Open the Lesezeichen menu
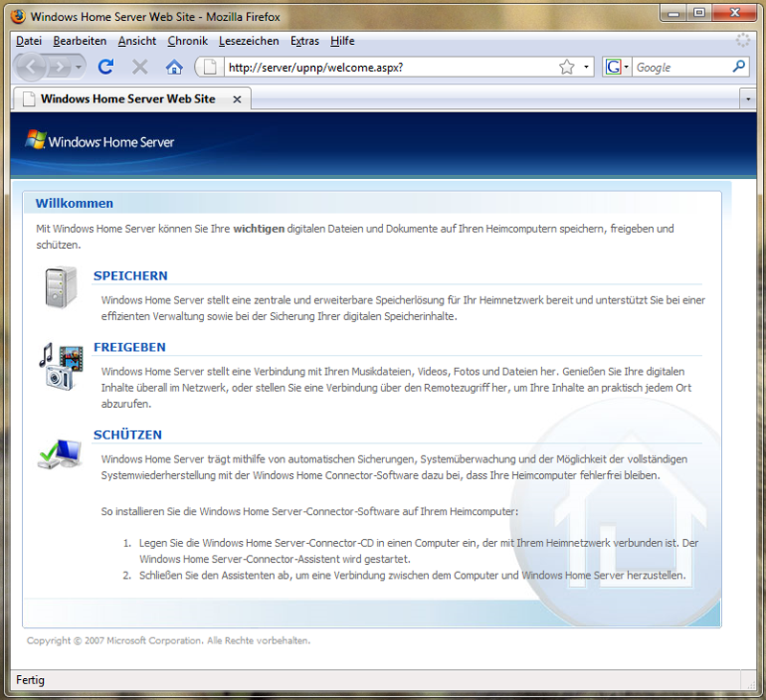 [x=249, y=41]
